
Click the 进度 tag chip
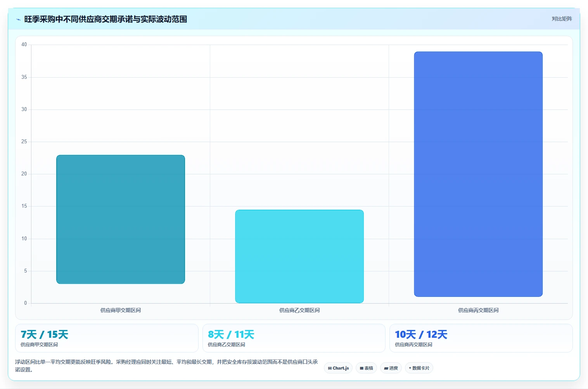pos(391,368)
